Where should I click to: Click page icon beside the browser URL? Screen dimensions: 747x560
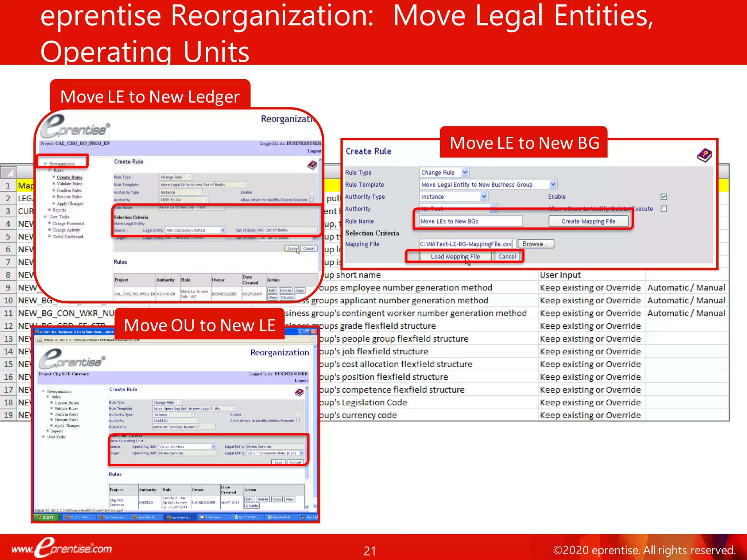click(x=40, y=340)
